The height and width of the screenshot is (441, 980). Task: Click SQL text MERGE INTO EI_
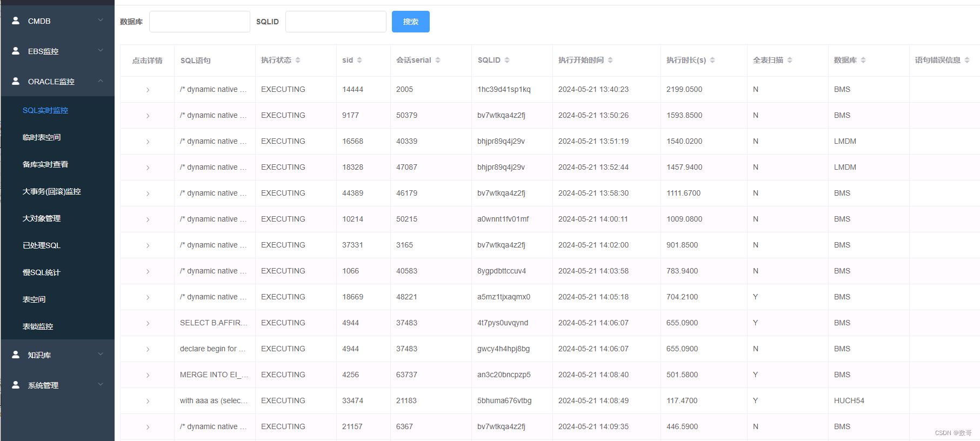(x=214, y=375)
